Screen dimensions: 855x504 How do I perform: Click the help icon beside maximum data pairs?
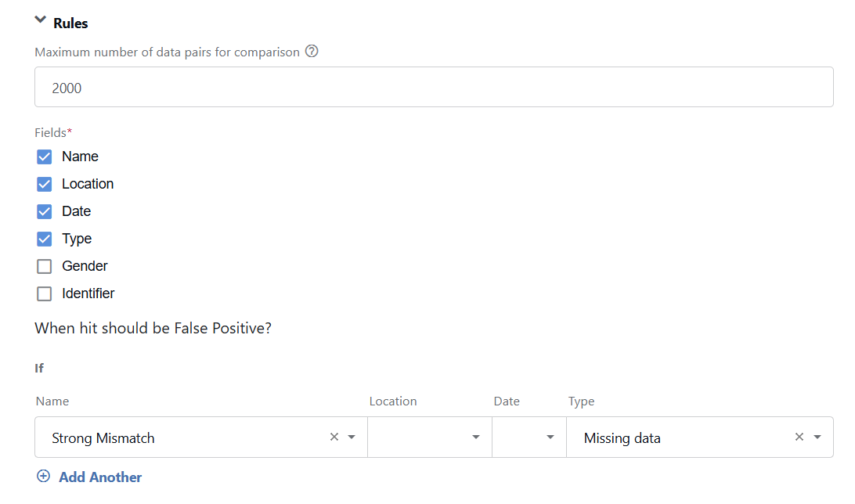coord(312,51)
